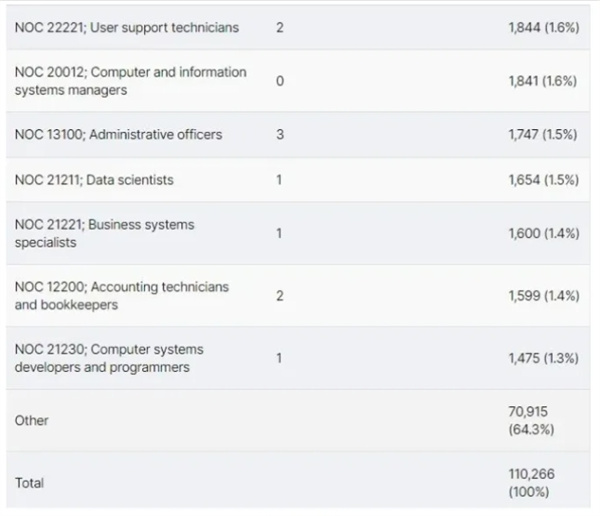This screenshot has width=600, height=516.
Task: Click the 70,915 (64.3%) value
Action: click(531, 420)
